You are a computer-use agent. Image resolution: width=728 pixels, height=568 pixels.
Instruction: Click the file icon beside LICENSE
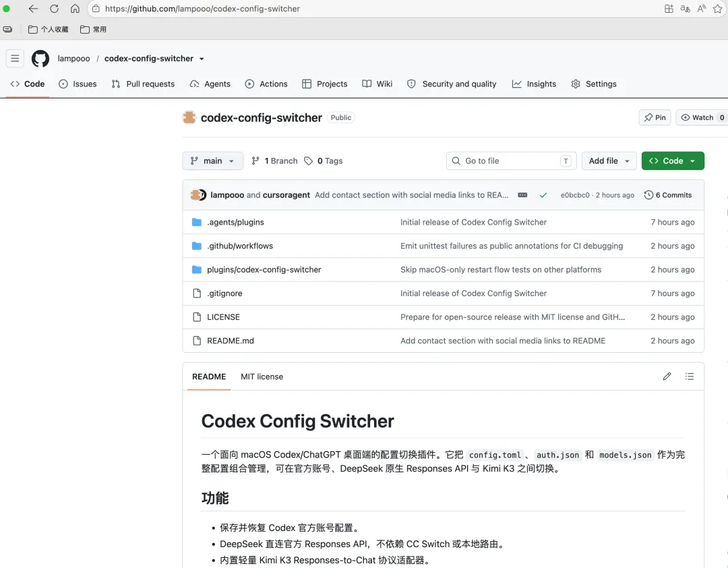pyautogui.click(x=197, y=317)
